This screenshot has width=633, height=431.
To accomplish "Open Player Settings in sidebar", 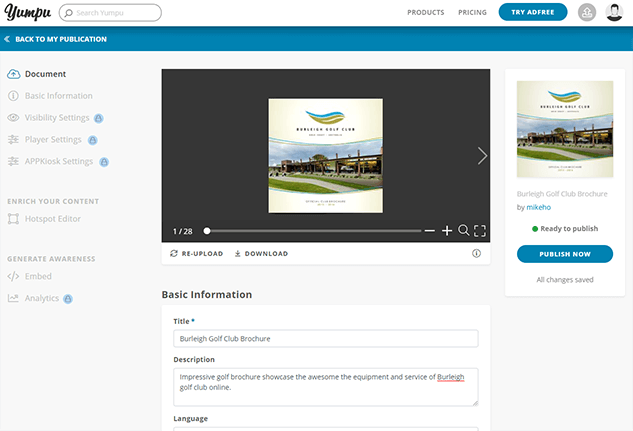I will 52,140.
